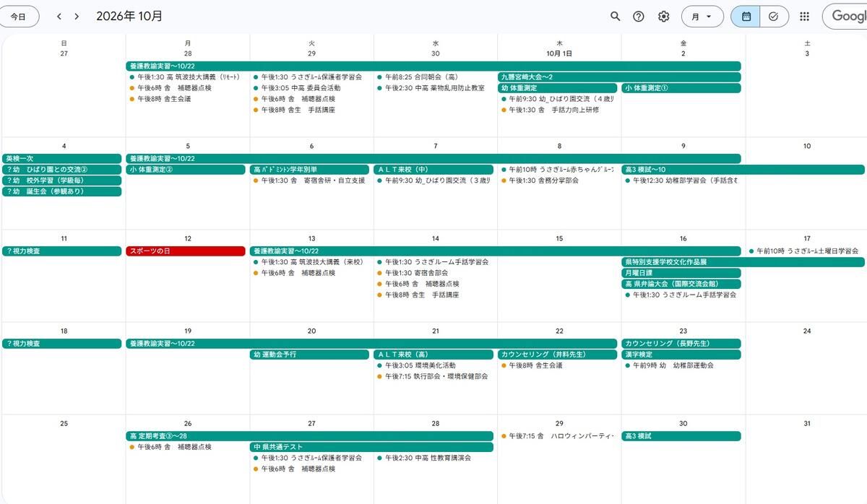Open the 午後1:30 寄宿舎部会 event
Screen dimensions: 867x504
[x=433, y=273]
